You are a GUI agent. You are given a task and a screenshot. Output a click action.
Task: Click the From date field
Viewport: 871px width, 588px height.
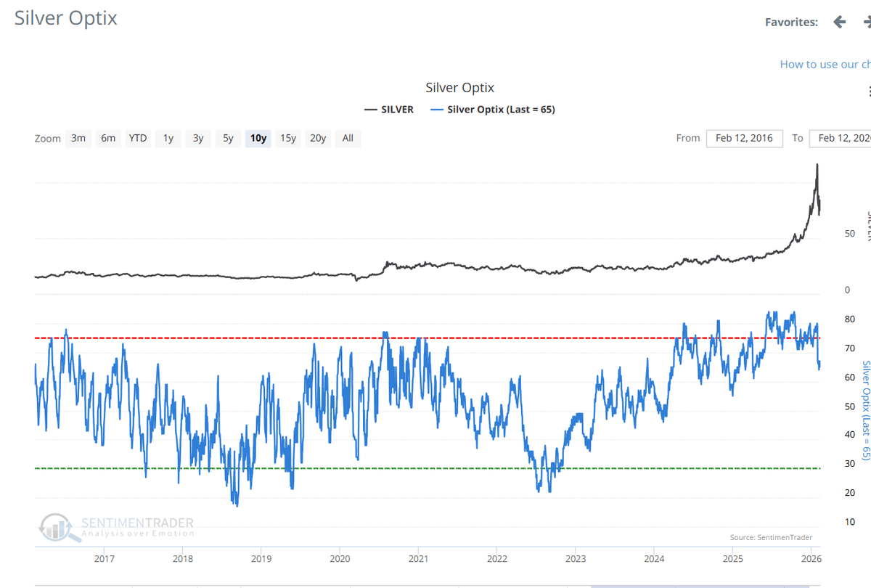click(x=744, y=138)
